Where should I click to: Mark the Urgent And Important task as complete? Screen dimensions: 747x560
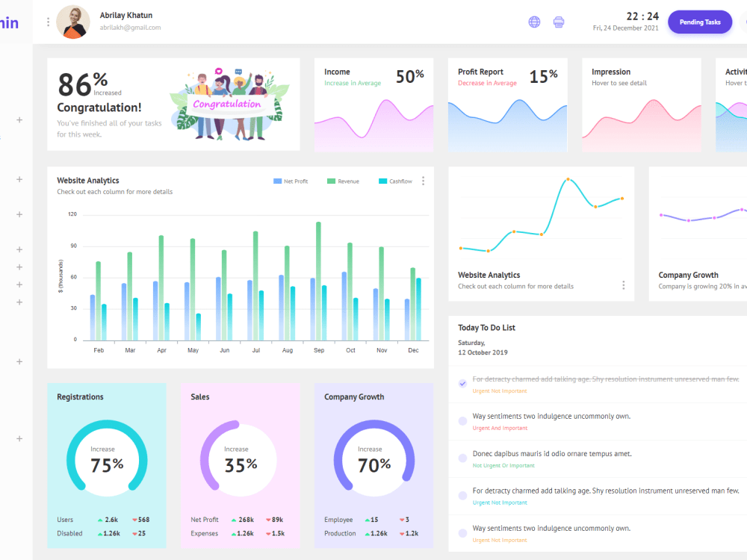click(463, 420)
